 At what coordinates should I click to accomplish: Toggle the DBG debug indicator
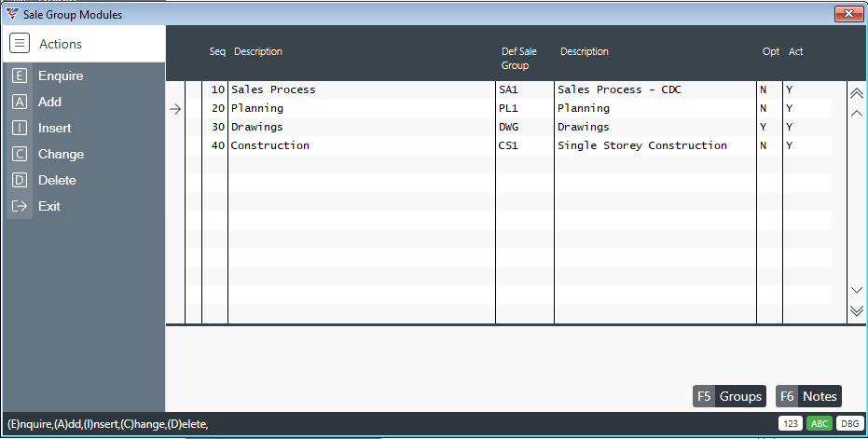849,423
